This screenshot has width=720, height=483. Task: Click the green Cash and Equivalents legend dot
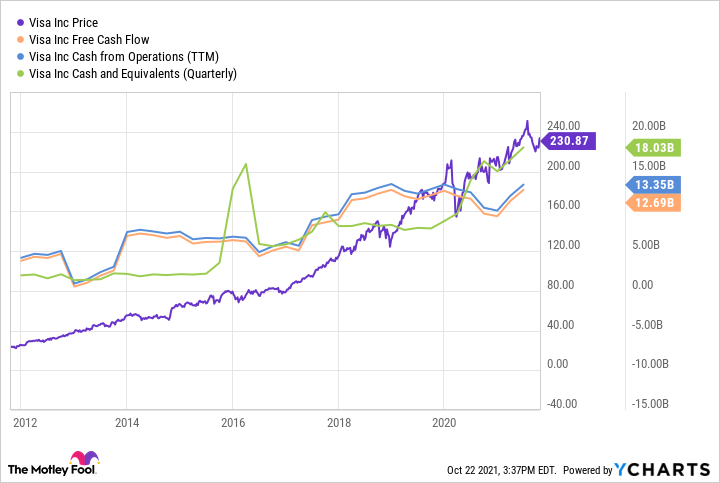pyautogui.click(x=19, y=72)
